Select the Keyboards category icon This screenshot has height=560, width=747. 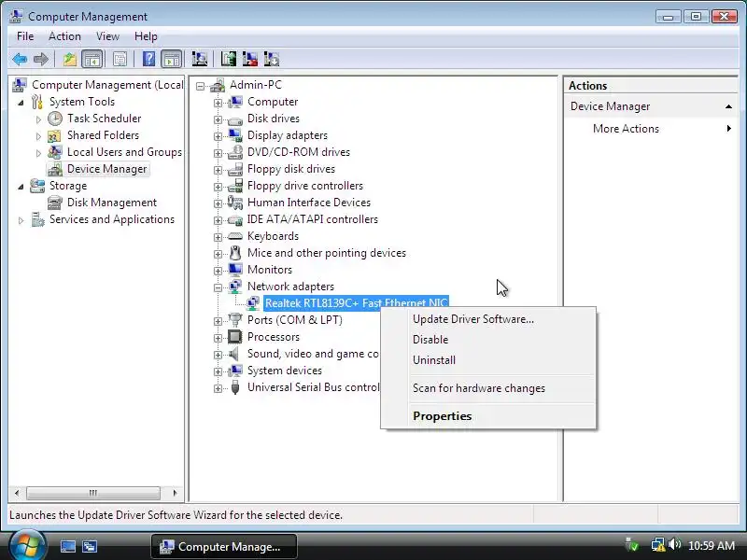(235, 236)
